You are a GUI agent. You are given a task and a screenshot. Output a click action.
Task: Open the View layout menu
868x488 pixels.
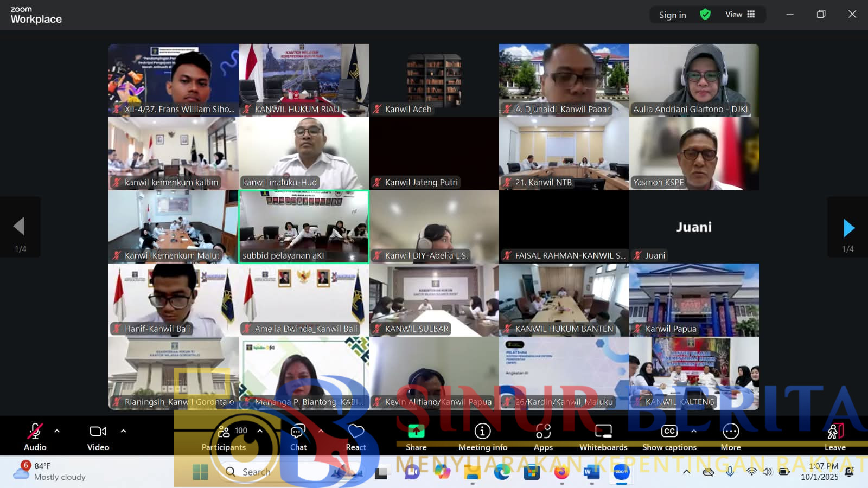coord(740,15)
